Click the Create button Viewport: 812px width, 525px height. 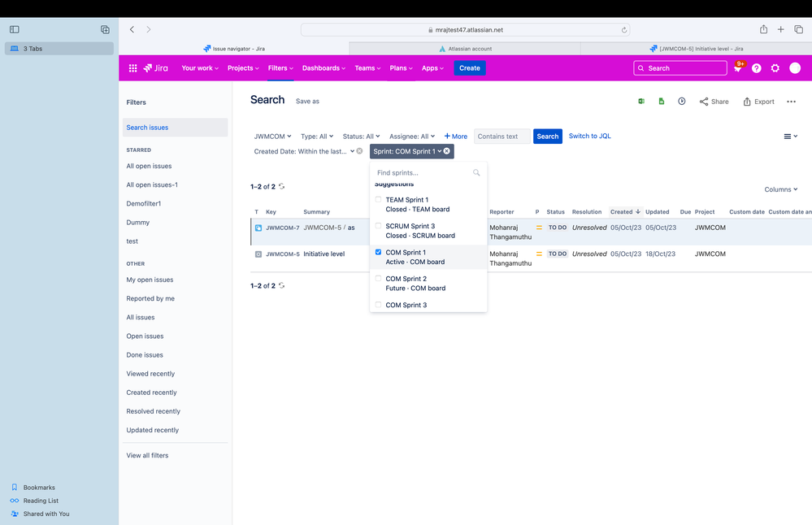469,67
